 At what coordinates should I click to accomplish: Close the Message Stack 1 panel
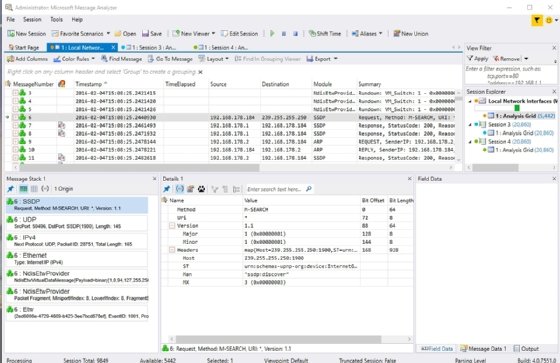154,179
